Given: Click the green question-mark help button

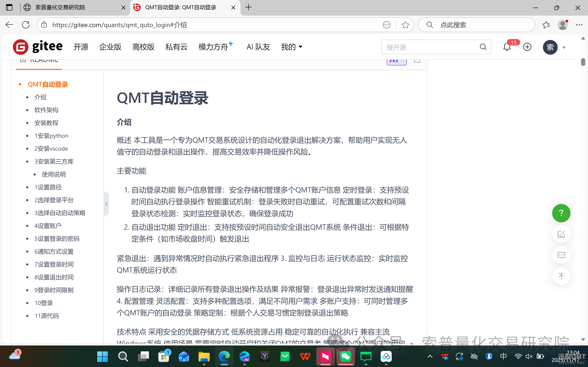Looking at the screenshot, I should pyautogui.click(x=561, y=213).
